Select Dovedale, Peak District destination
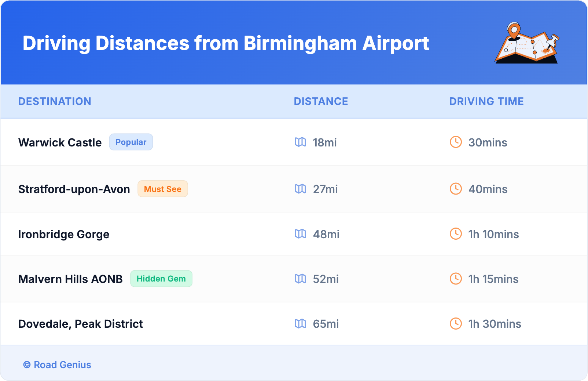The height and width of the screenshot is (381, 588). 80,324
